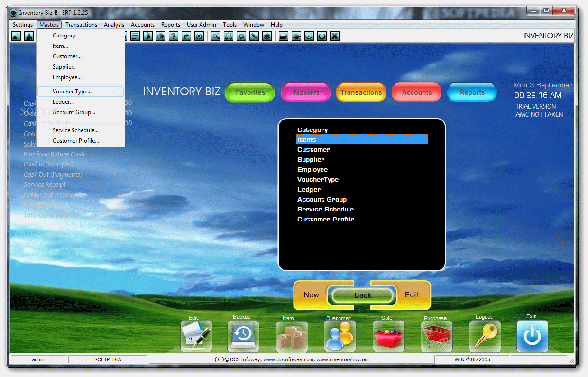Open the Backup dock icon
This screenshot has height=377, width=588.
pos(243,336)
